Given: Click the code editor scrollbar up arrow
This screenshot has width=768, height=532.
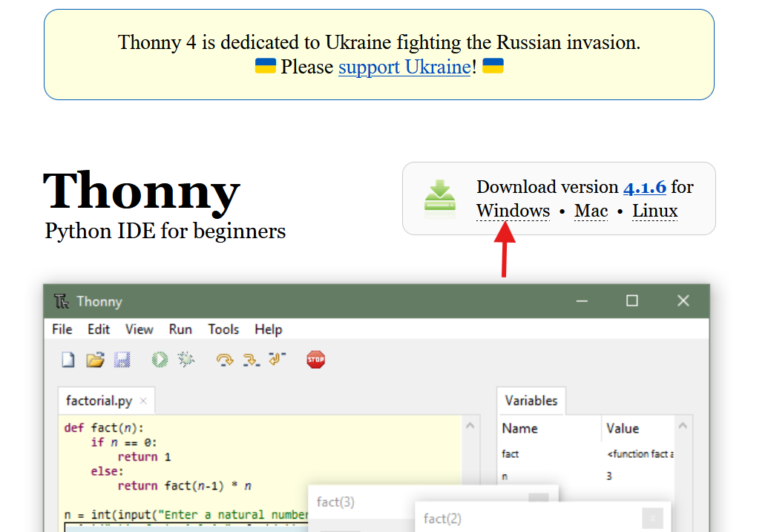Looking at the screenshot, I should 470,426.
